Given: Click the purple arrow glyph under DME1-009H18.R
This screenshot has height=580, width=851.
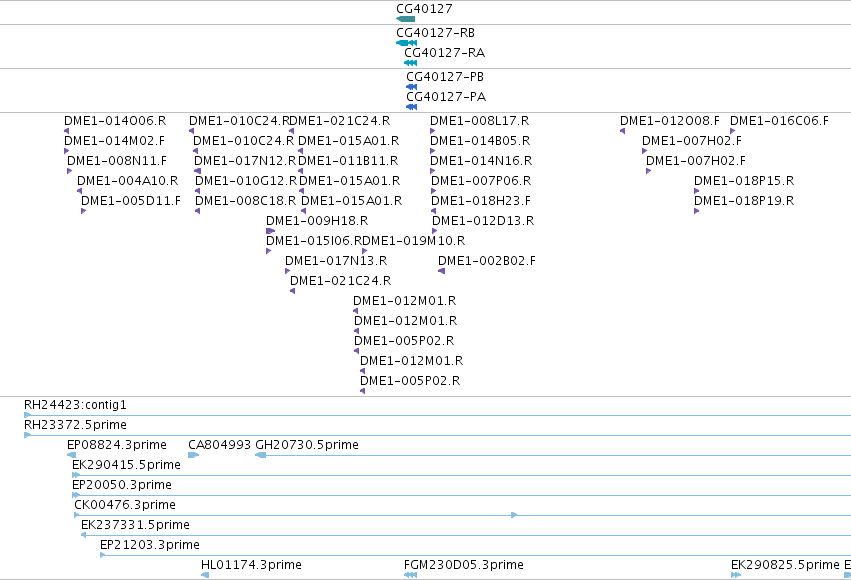Looking at the screenshot, I should click(270, 231).
